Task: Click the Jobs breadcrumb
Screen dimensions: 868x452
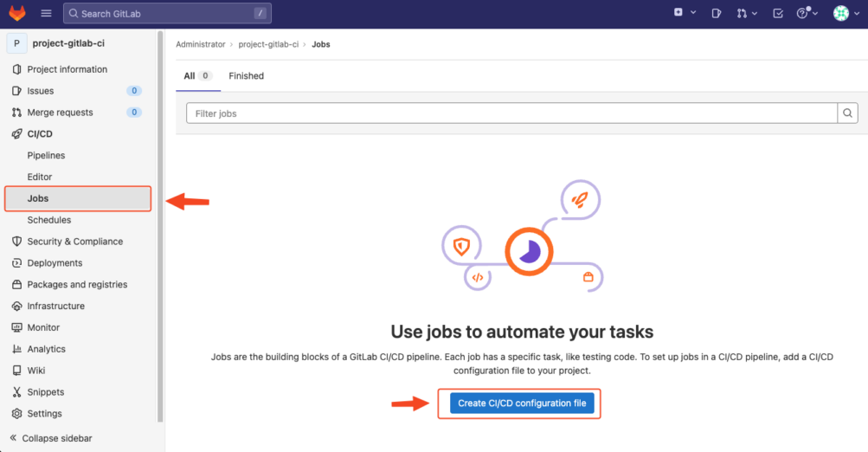Action: coord(320,44)
